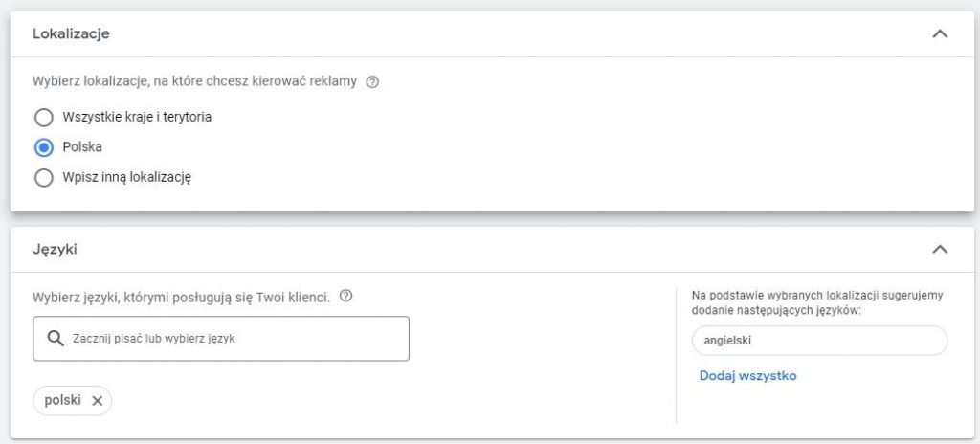Click the suggested languages description text

click(x=816, y=302)
